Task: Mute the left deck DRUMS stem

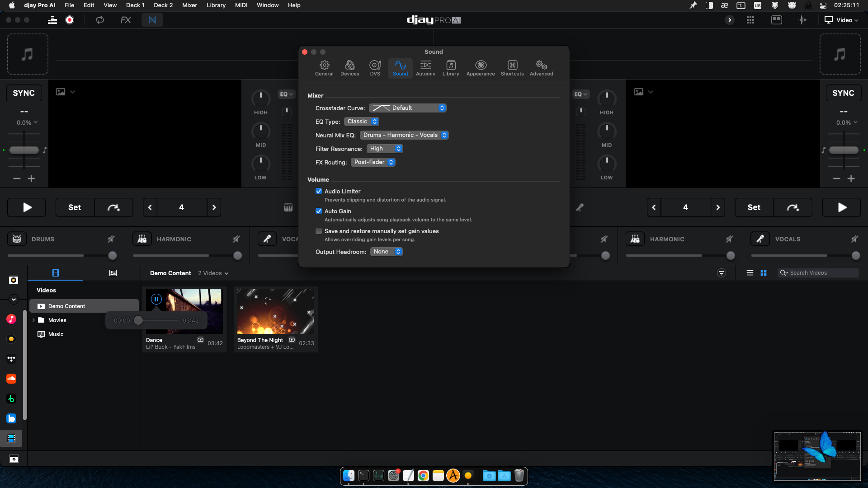Action: 111,239
